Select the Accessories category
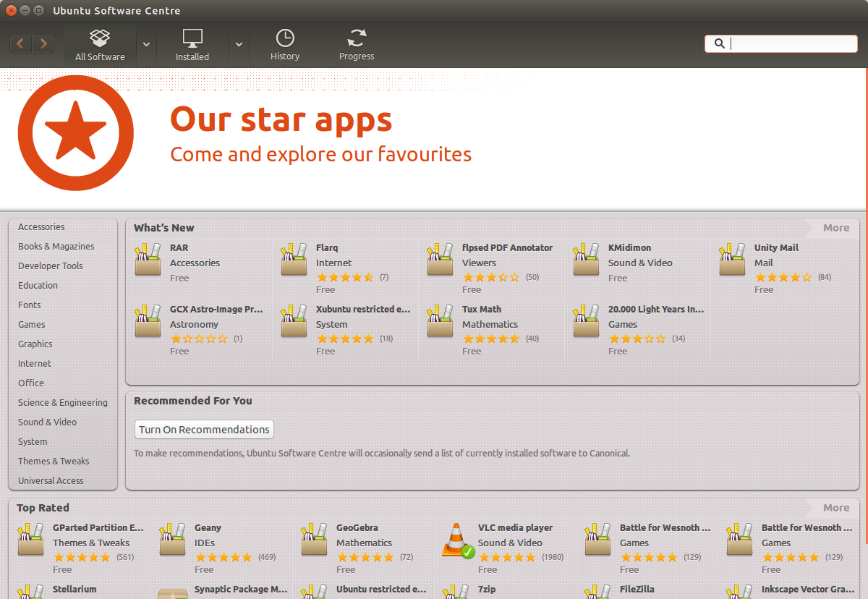Image resolution: width=868 pixels, height=599 pixels. point(41,227)
